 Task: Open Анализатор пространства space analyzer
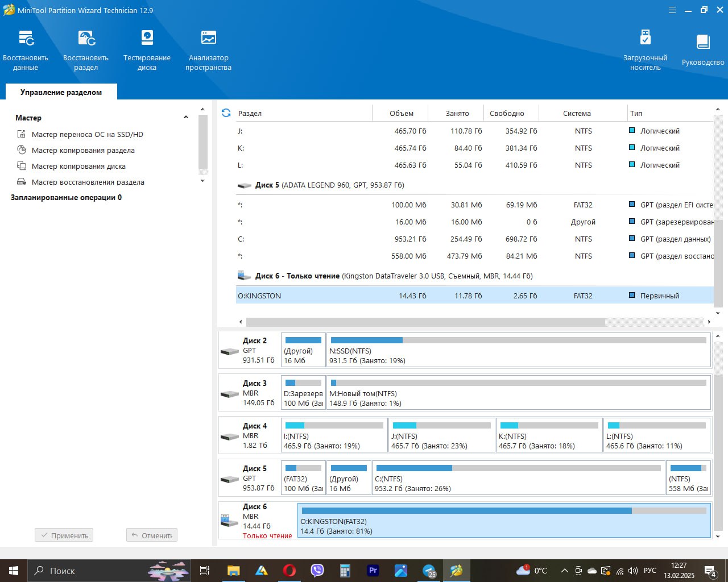[x=208, y=51]
